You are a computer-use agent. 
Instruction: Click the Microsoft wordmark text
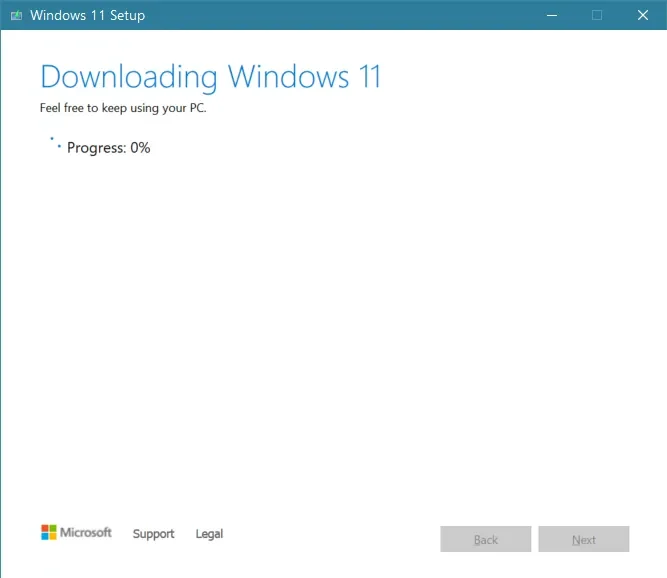point(86,533)
